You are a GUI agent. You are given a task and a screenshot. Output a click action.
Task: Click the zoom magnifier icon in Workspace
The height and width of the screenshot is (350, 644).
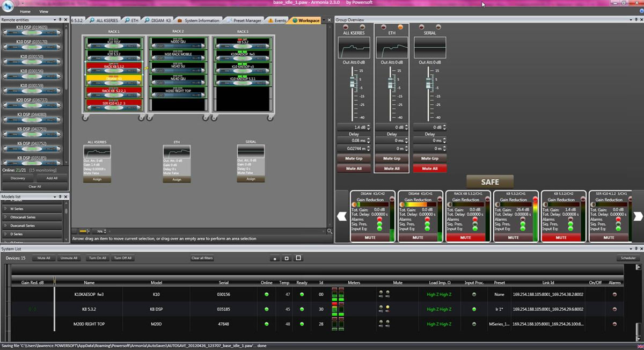click(330, 231)
